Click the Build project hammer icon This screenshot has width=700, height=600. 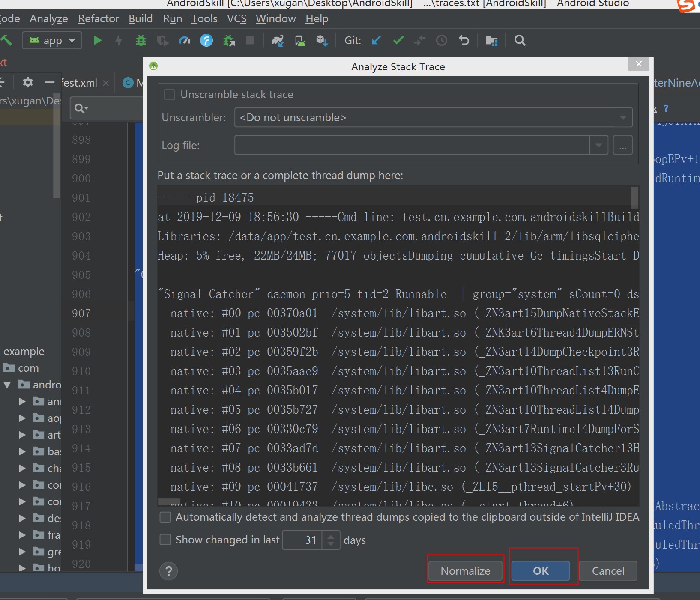click(6, 40)
